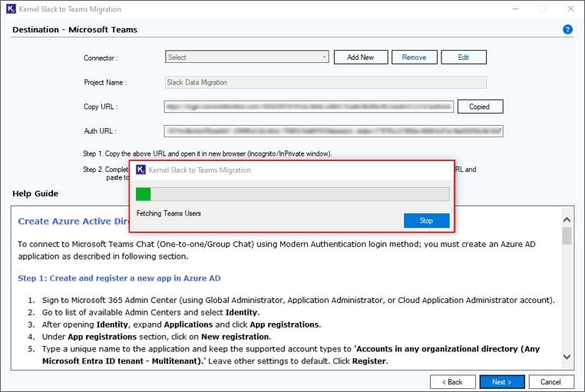The image size is (585, 392).
Task: Click help guide line 'Sign to Microsoft 365 Admin Center'
Action: (x=298, y=301)
